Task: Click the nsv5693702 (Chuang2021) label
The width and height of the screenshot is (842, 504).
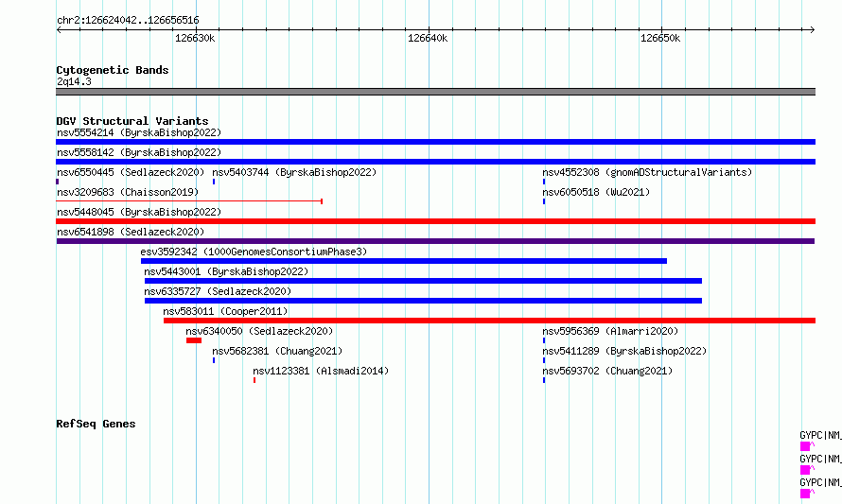Action: pos(607,371)
